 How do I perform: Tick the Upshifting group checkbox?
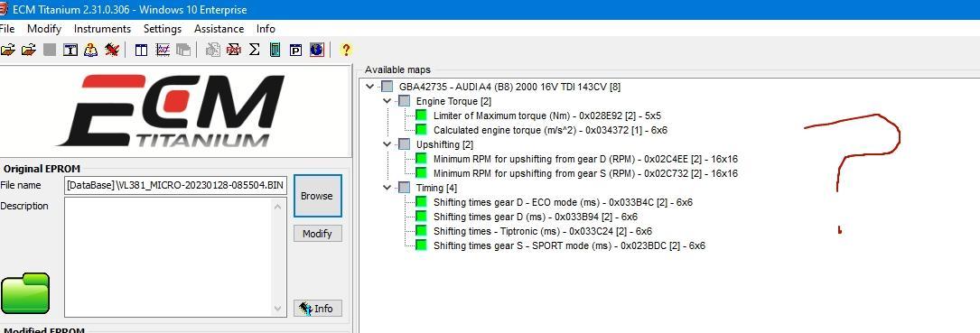coord(405,144)
